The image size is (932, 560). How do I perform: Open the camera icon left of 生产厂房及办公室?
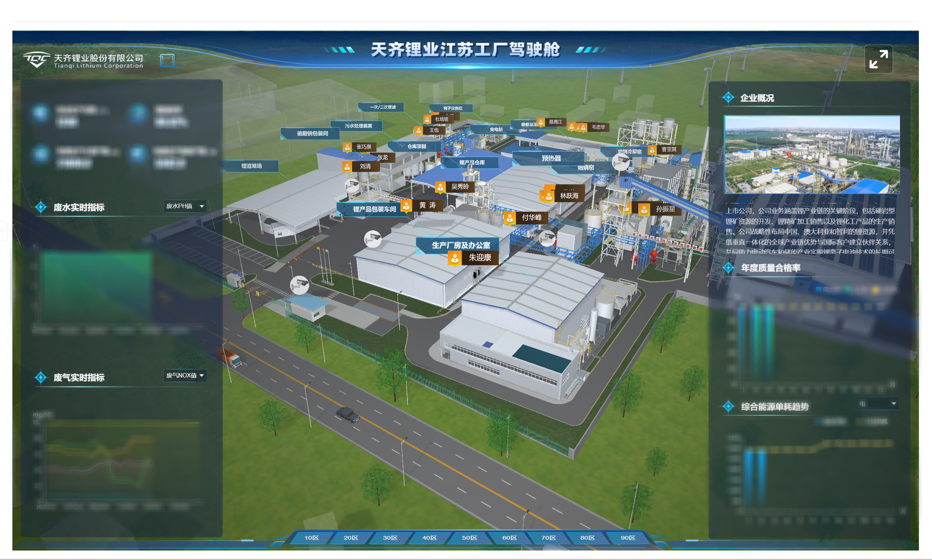click(x=372, y=239)
